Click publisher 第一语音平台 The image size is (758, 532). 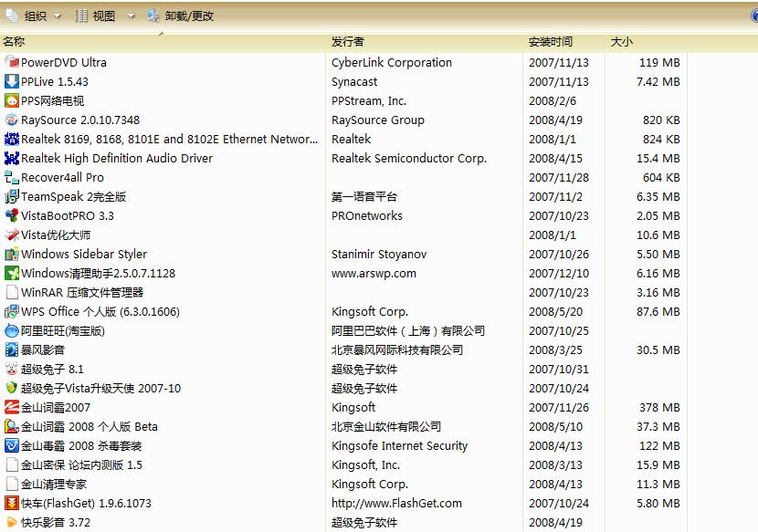pos(364,197)
